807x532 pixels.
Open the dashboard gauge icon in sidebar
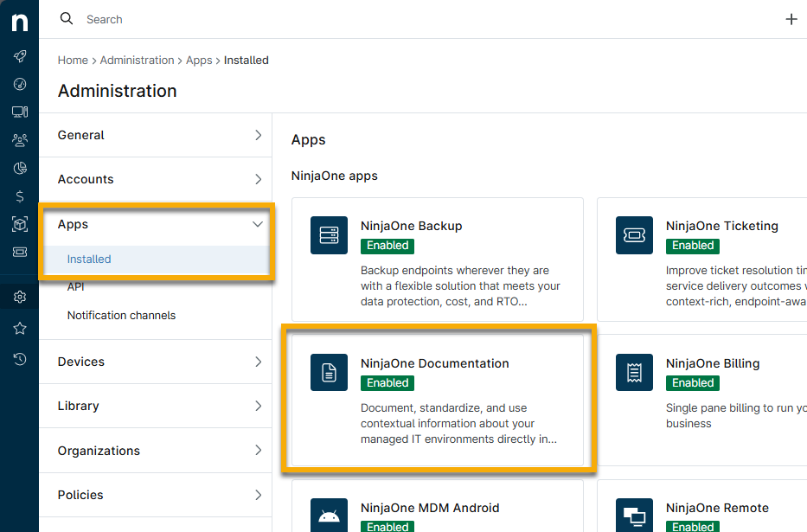tap(20, 84)
